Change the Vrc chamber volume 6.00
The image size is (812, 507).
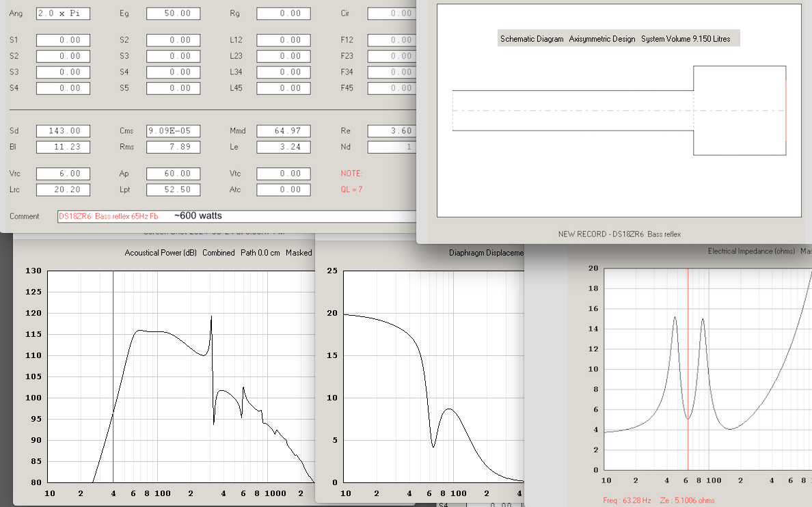(63, 174)
